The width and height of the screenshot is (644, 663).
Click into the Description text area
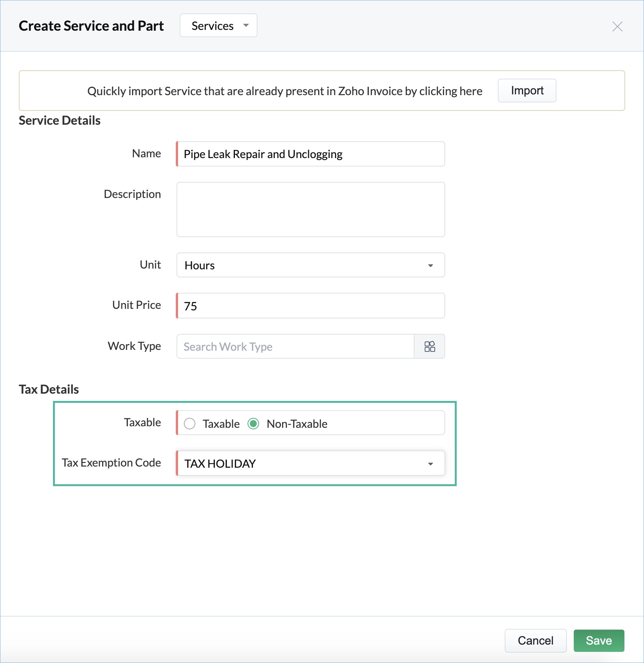(311, 209)
